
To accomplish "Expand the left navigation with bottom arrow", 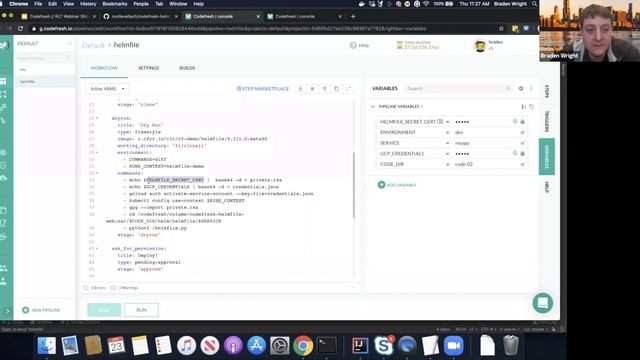I will pyautogui.click(x=7, y=311).
